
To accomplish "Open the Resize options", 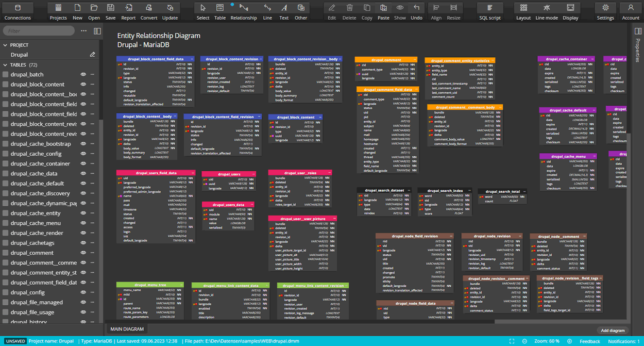I will pos(453,12).
